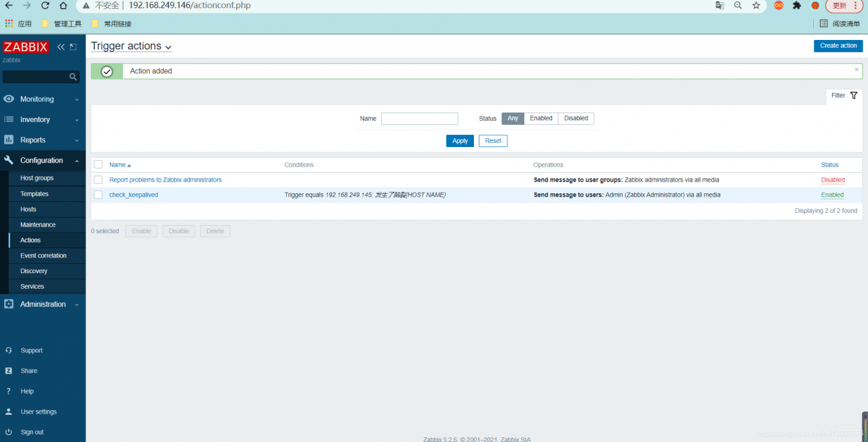Click the Name filter input field
This screenshot has height=442, width=868.
[420, 119]
